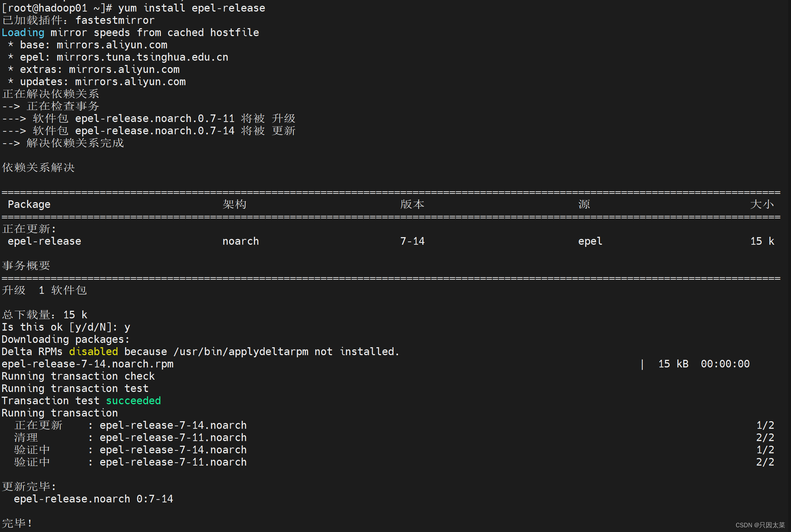This screenshot has height=532, width=791.
Task: Click the 'Running transaction test' line
Action: [x=75, y=388]
